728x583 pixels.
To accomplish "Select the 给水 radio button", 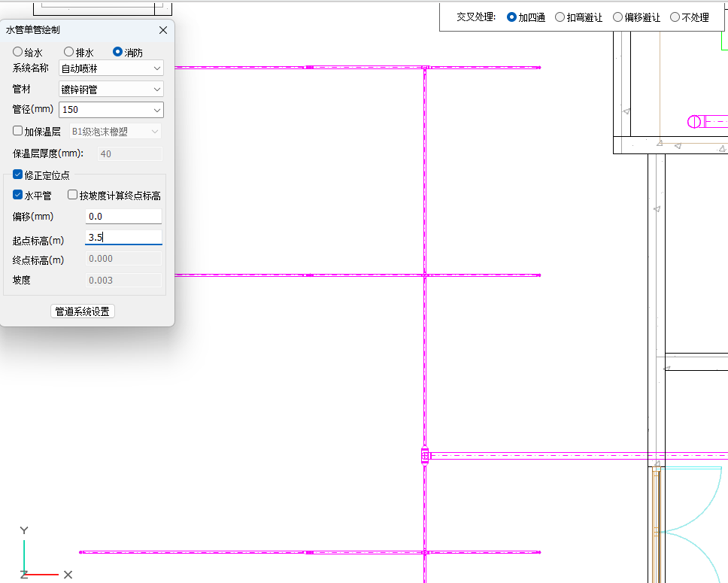I will point(18,52).
